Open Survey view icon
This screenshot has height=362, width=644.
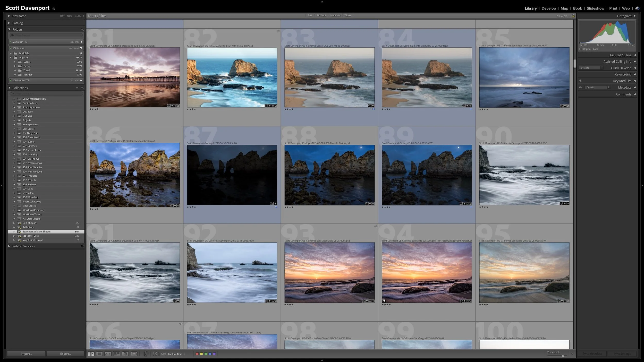coord(117,354)
